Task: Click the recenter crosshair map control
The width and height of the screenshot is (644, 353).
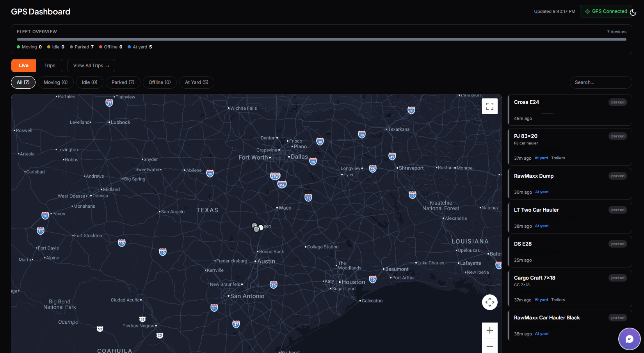Action: (490, 302)
